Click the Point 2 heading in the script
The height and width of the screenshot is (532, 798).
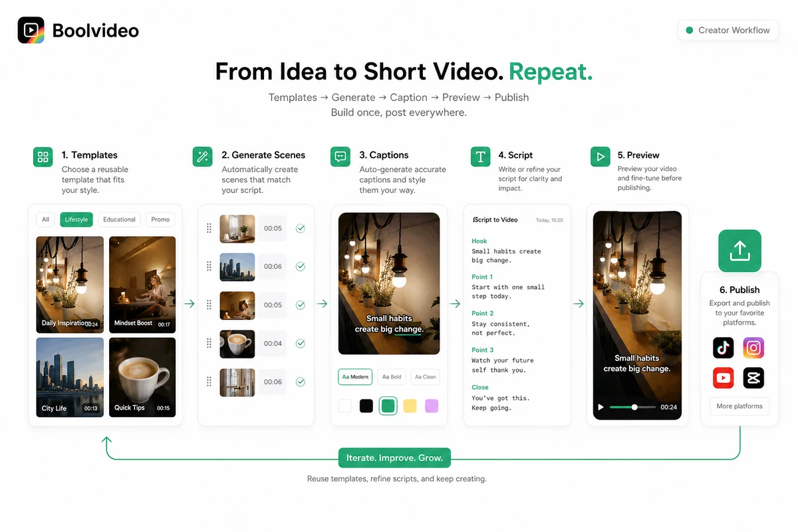(x=483, y=313)
